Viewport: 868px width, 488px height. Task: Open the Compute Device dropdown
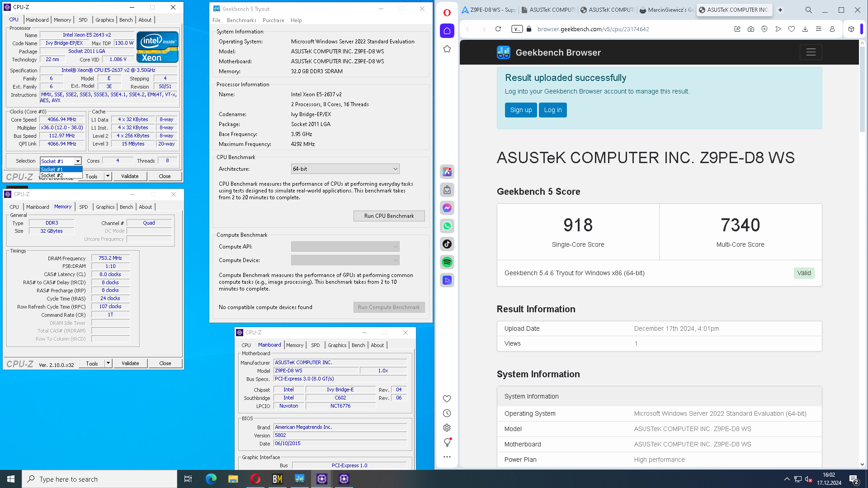pyautogui.click(x=345, y=260)
